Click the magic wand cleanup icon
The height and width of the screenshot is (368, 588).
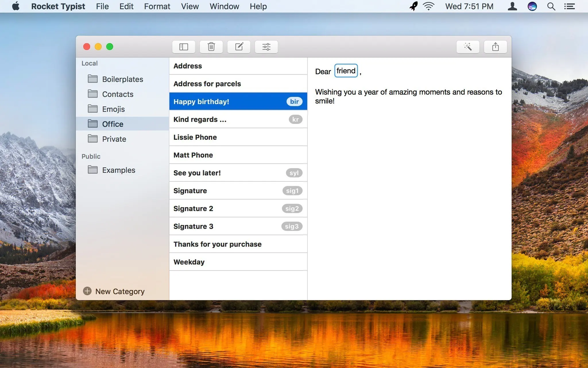[468, 47]
